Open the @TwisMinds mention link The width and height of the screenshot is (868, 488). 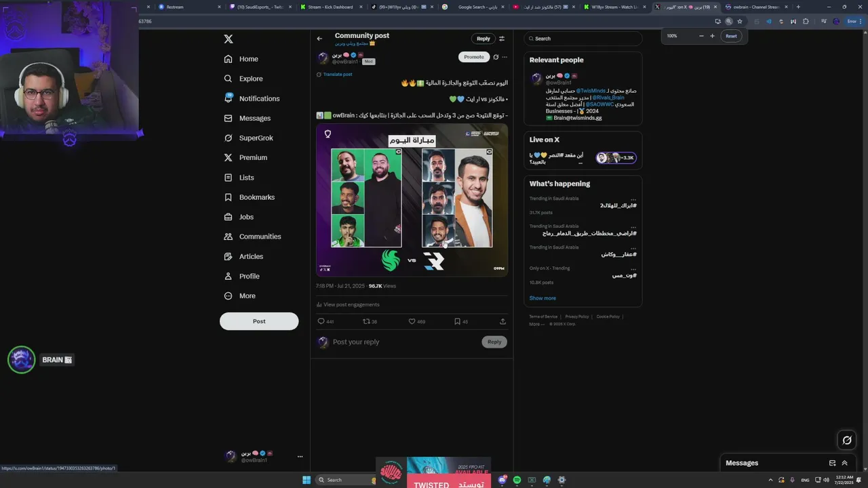pos(591,91)
